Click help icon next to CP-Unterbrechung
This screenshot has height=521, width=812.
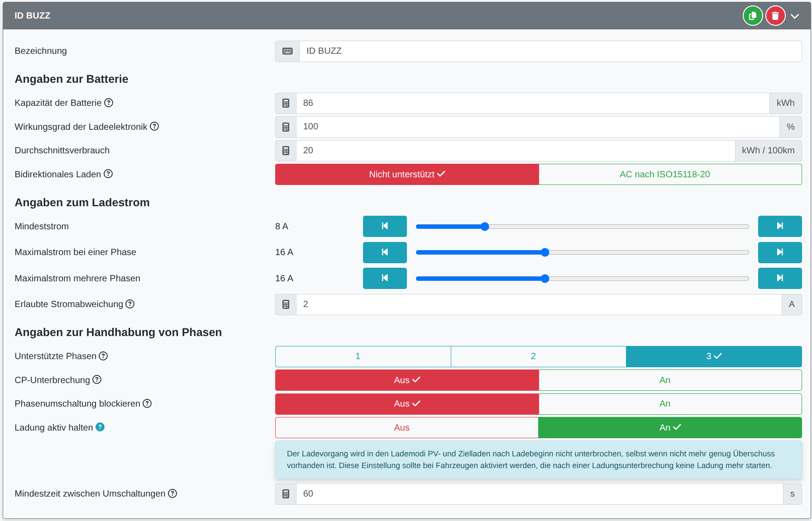(x=97, y=379)
